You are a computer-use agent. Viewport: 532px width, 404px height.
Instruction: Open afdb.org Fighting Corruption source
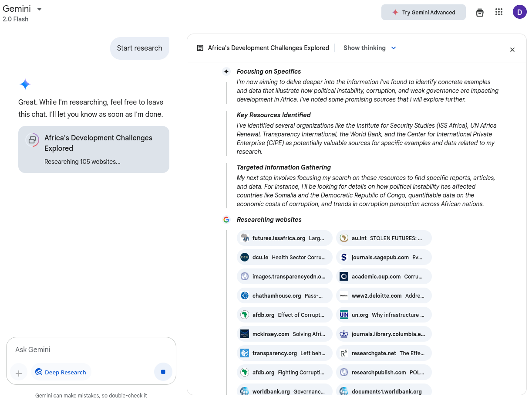[285, 372]
